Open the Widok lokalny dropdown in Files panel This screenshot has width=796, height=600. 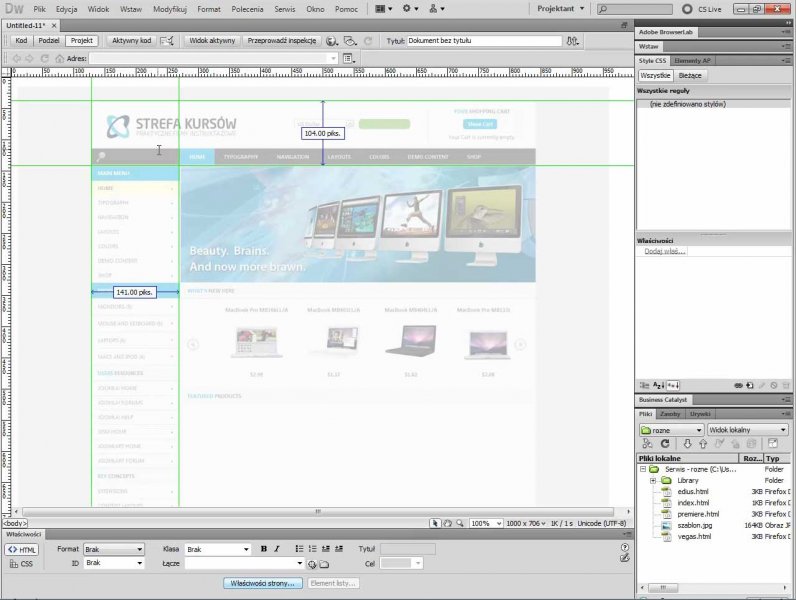(747, 430)
